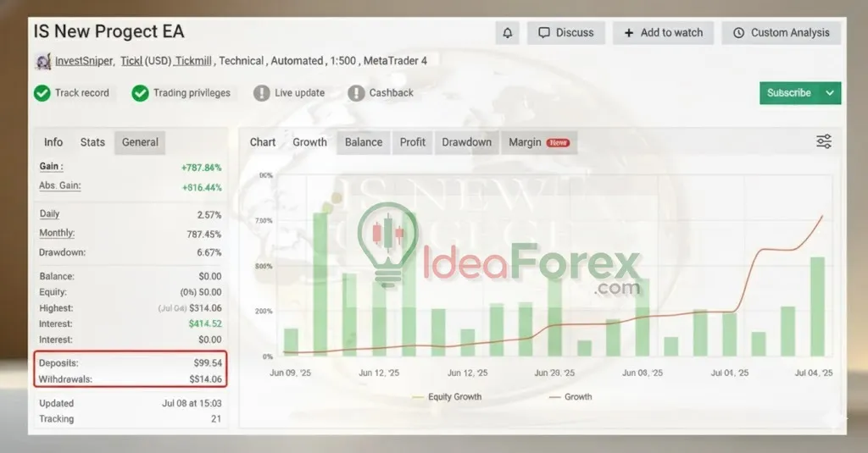Open the InvestSniper profile link
Screen dimensions: 868x453
pos(84,61)
